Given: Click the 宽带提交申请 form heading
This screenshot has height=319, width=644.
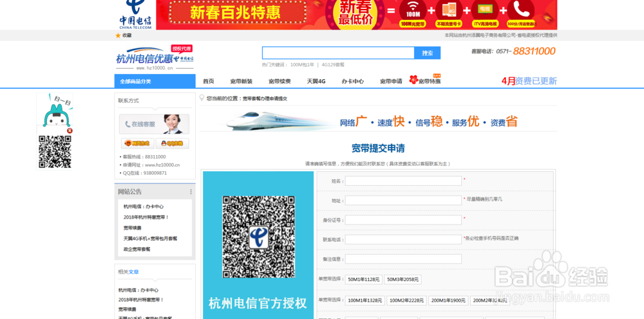Looking at the screenshot, I should point(378,149).
